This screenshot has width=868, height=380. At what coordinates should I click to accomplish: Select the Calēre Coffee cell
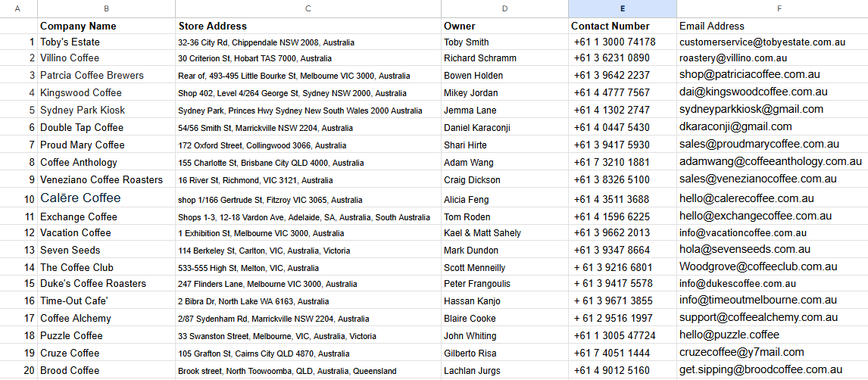click(x=106, y=198)
